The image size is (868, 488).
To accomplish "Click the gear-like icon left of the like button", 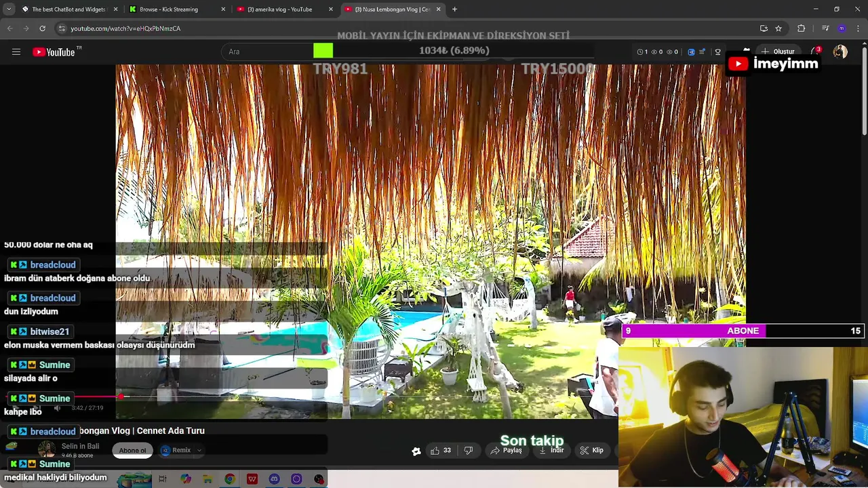I will point(416,451).
